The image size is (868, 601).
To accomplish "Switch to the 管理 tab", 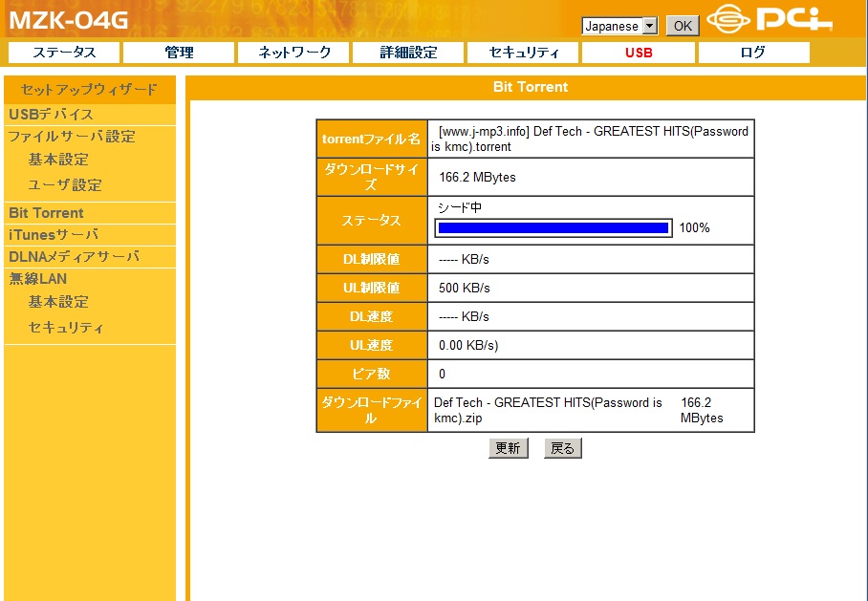I will 179,53.
